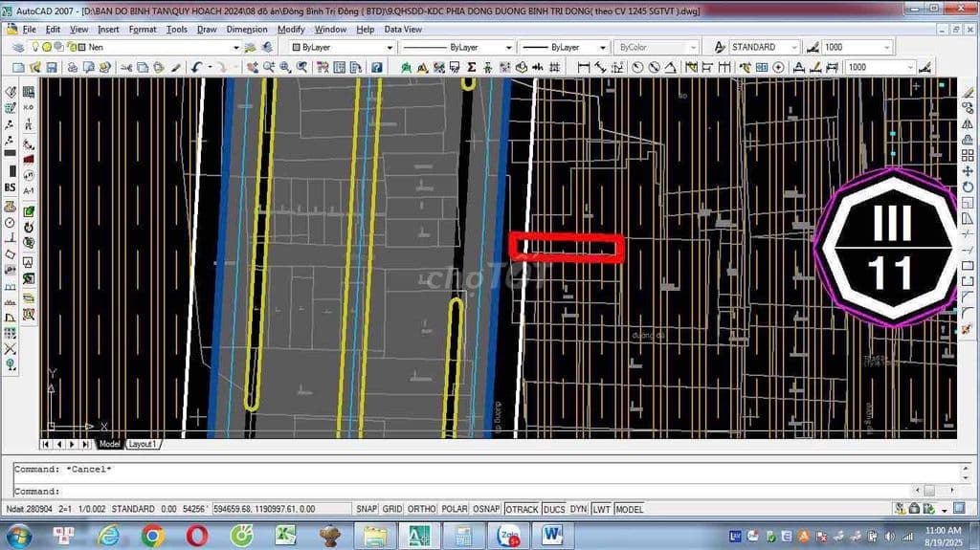
Task: Click the Radius Dimension tool icon
Action: [x=638, y=68]
